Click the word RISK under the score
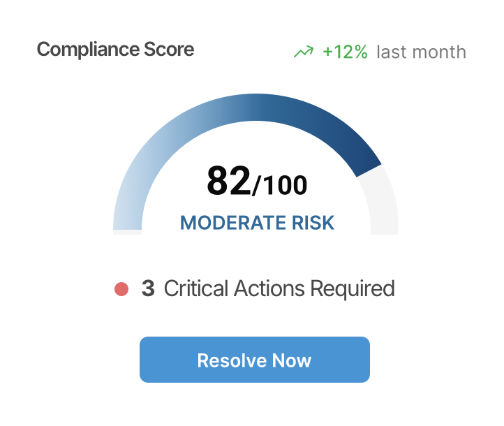The width and height of the screenshot is (504, 426). [313, 223]
